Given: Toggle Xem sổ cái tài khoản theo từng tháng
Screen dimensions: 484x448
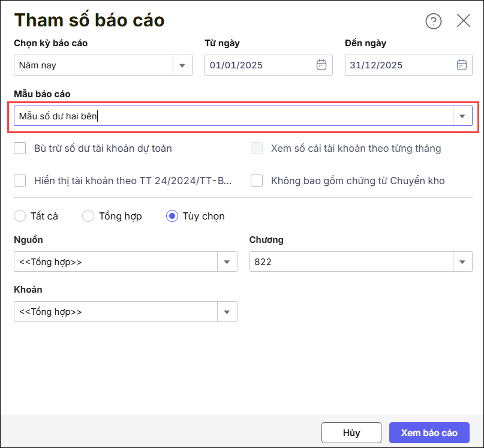Looking at the screenshot, I should tap(257, 148).
